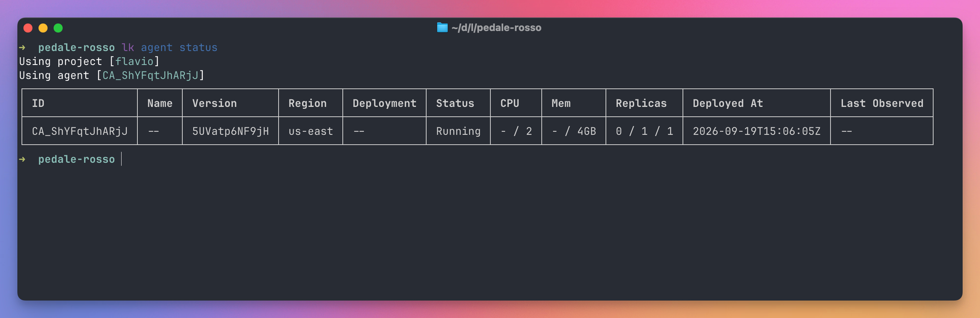The image size is (980, 318).
Task: Click the table cell 'CA_ShYFqtJhARjJ'
Action: coord(80,131)
